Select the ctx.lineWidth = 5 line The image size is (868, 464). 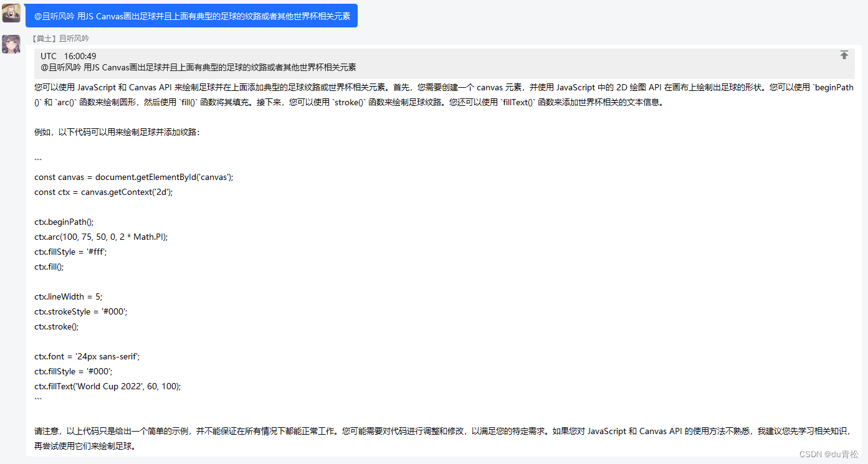67,296
